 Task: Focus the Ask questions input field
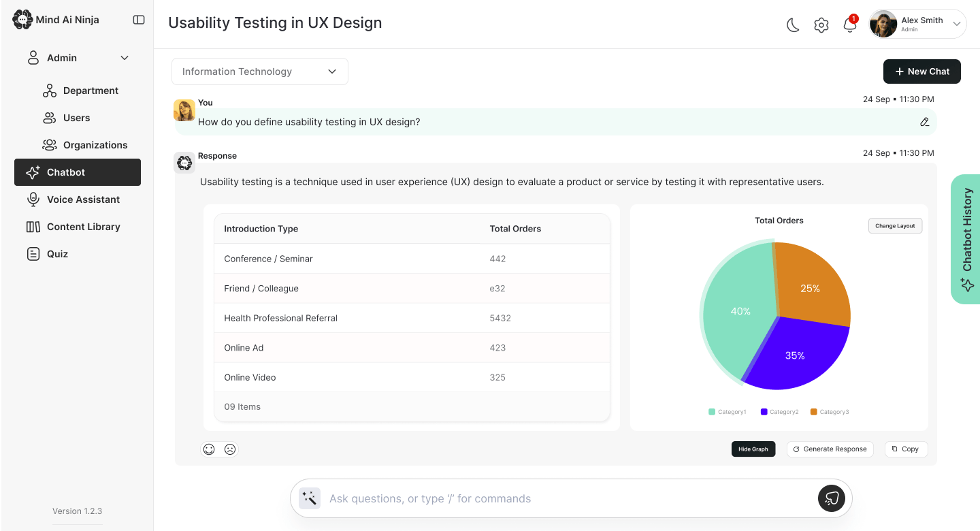[570, 498]
